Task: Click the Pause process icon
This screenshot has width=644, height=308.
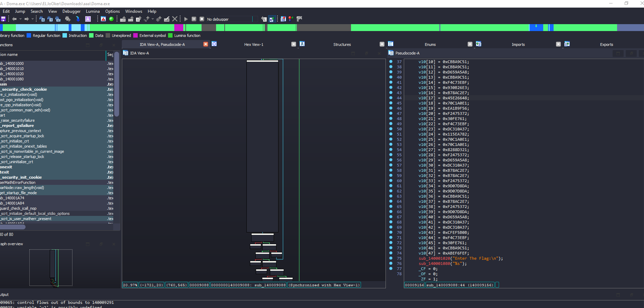Action: [194, 19]
